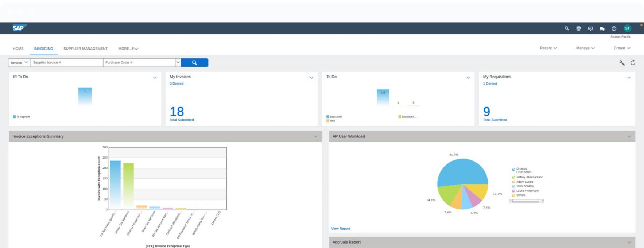Open the Manage dropdown menu
Screen dimensions: 644x248
point(585,48)
